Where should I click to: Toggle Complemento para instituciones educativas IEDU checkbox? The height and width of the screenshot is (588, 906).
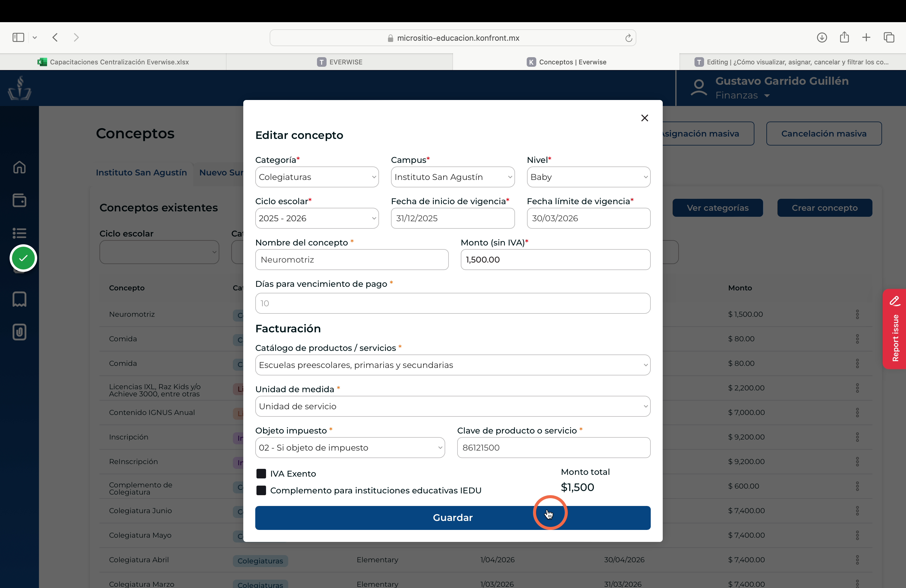point(261,490)
